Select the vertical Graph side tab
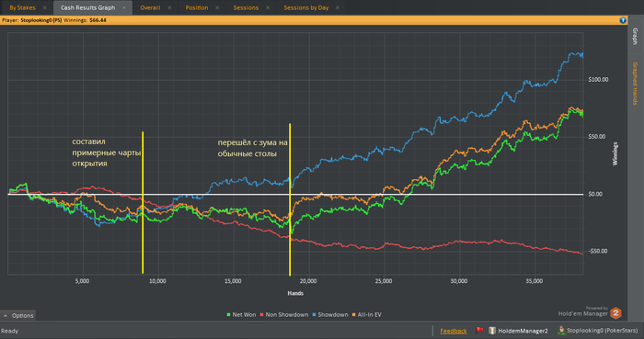644x339 pixels. tap(635, 37)
